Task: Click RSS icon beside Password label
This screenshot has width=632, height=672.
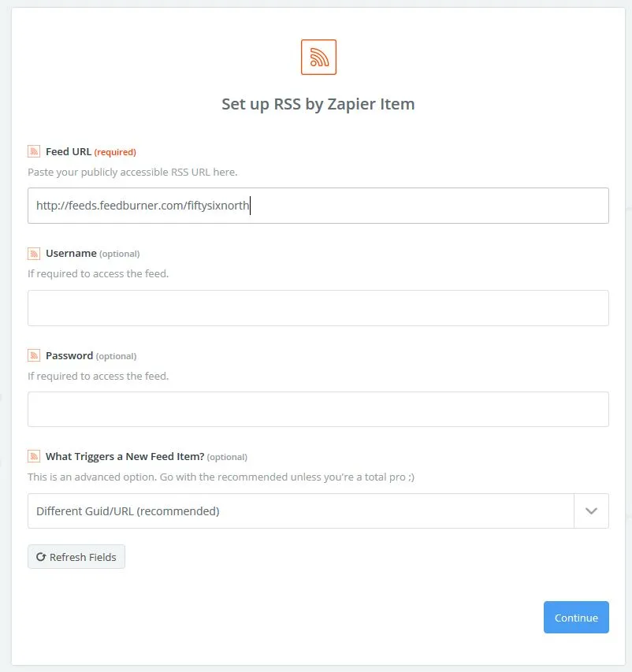Action: click(x=34, y=355)
